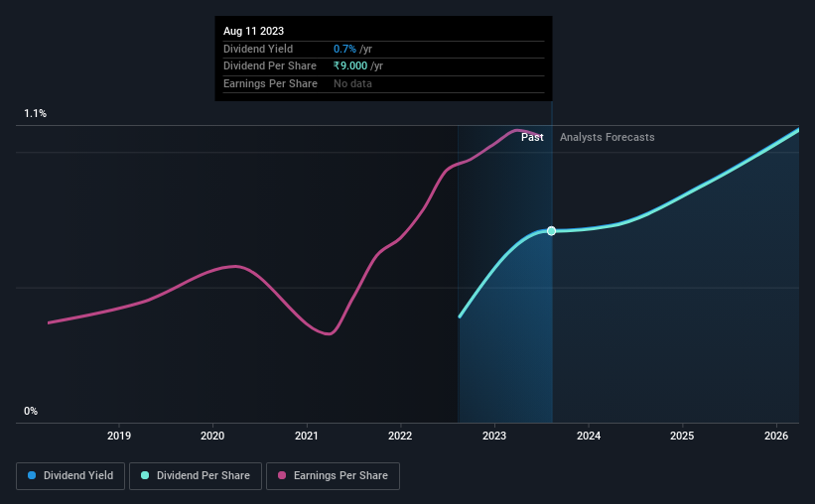Click the Past section label
The height and width of the screenshot is (504, 815).
pyautogui.click(x=532, y=137)
